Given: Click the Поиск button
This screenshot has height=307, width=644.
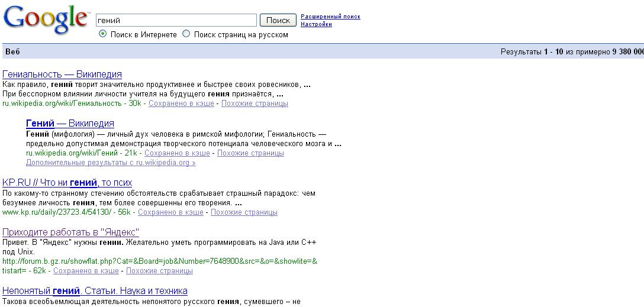Looking at the screenshot, I should (x=278, y=20).
